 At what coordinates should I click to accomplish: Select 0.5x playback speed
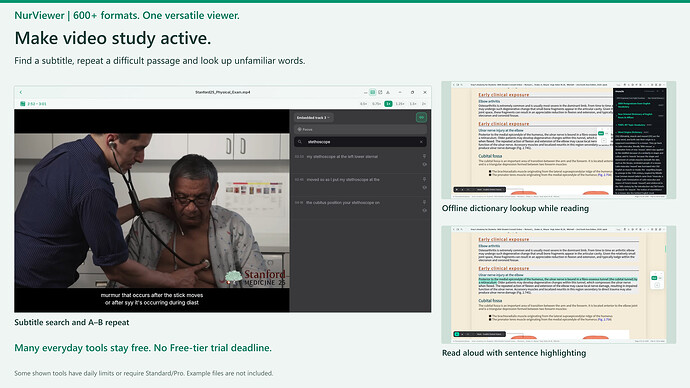(x=363, y=104)
